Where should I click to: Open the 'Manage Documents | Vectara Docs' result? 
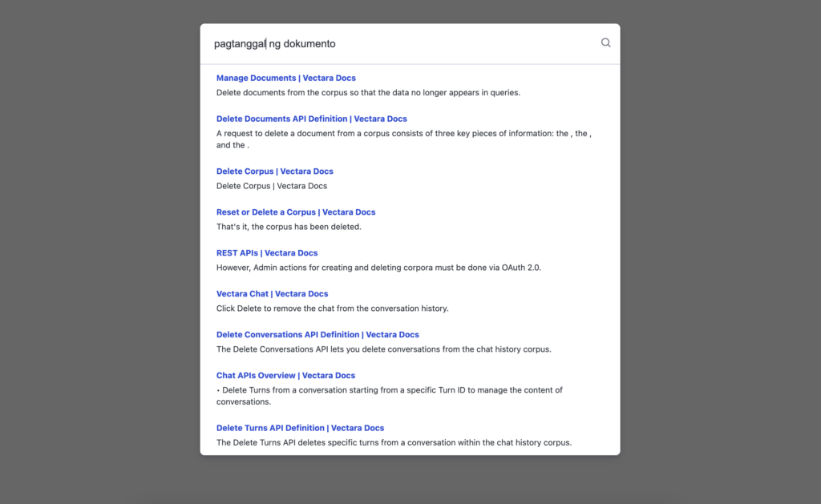[x=285, y=78]
